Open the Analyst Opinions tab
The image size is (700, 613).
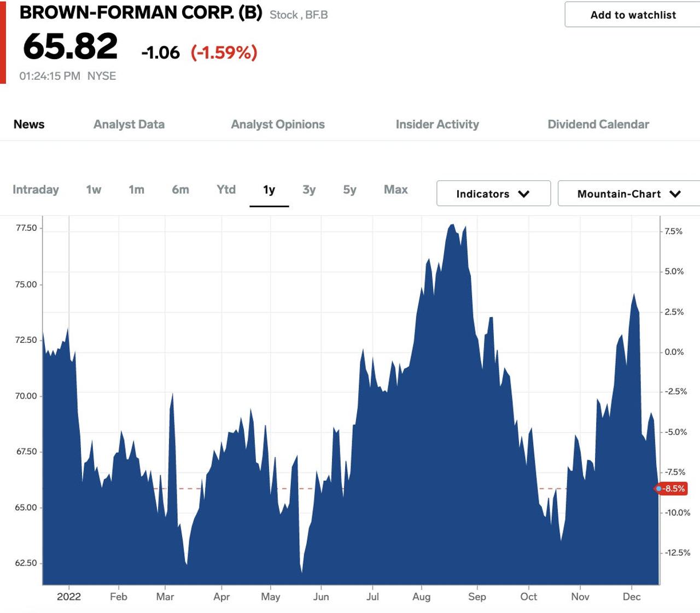pyautogui.click(x=278, y=124)
